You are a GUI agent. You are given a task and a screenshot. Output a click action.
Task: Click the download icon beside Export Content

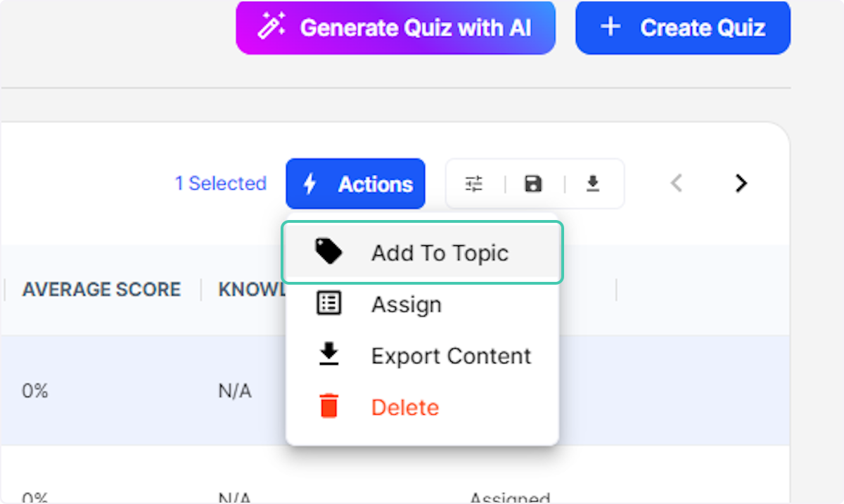tap(329, 354)
